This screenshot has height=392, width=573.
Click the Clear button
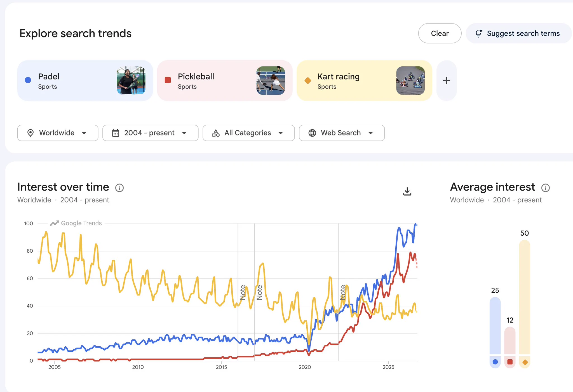point(440,33)
